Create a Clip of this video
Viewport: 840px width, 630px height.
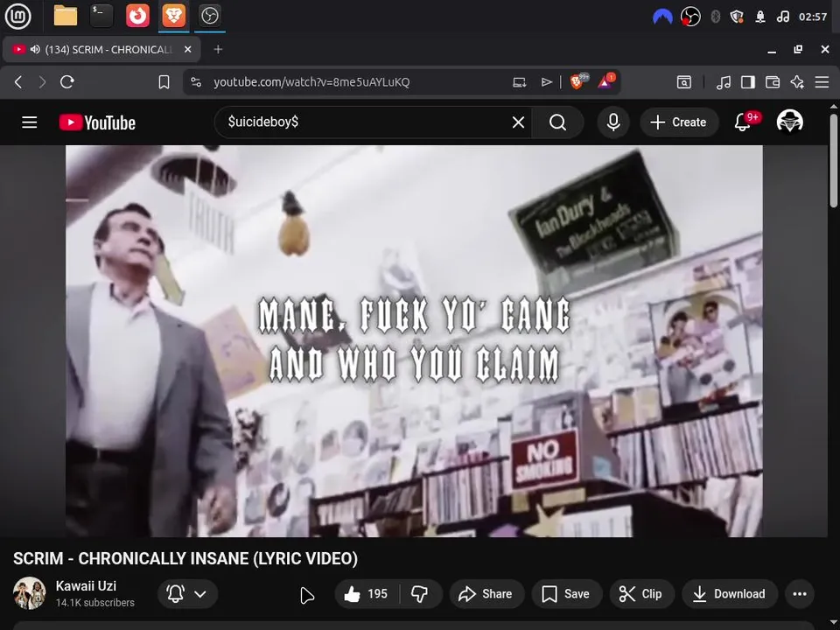[x=641, y=593]
